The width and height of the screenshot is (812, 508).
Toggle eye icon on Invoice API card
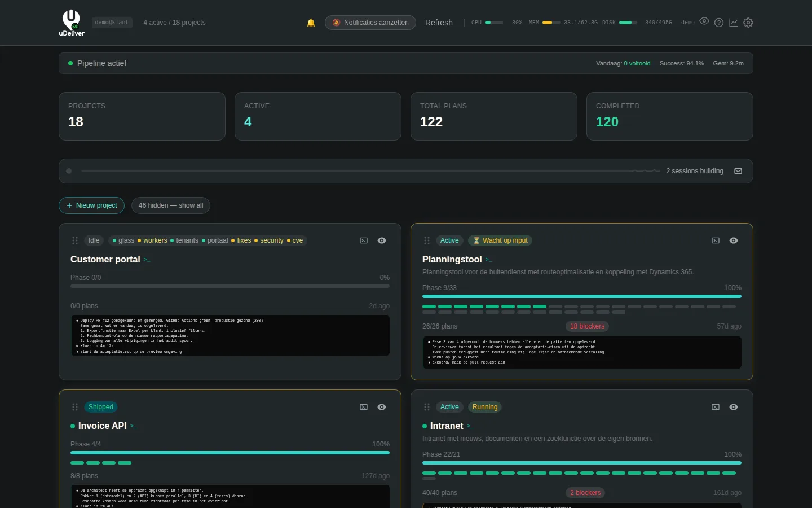pyautogui.click(x=382, y=407)
